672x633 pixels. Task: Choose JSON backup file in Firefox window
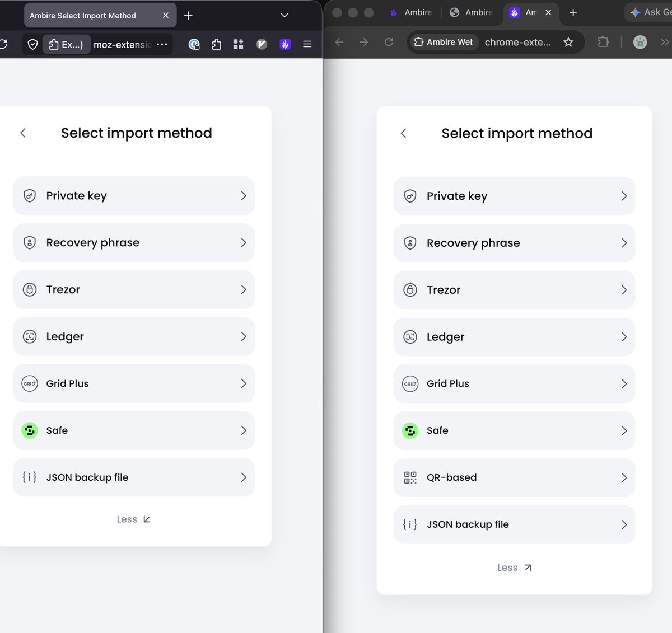pyautogui.click(x=134, y=477)
